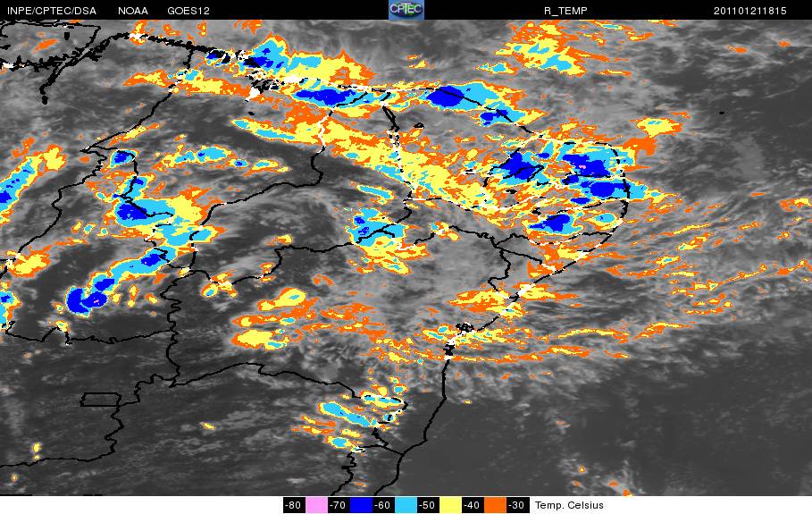Click the NOAA label in header
812x514 pixels.
(x=133, y=11)
